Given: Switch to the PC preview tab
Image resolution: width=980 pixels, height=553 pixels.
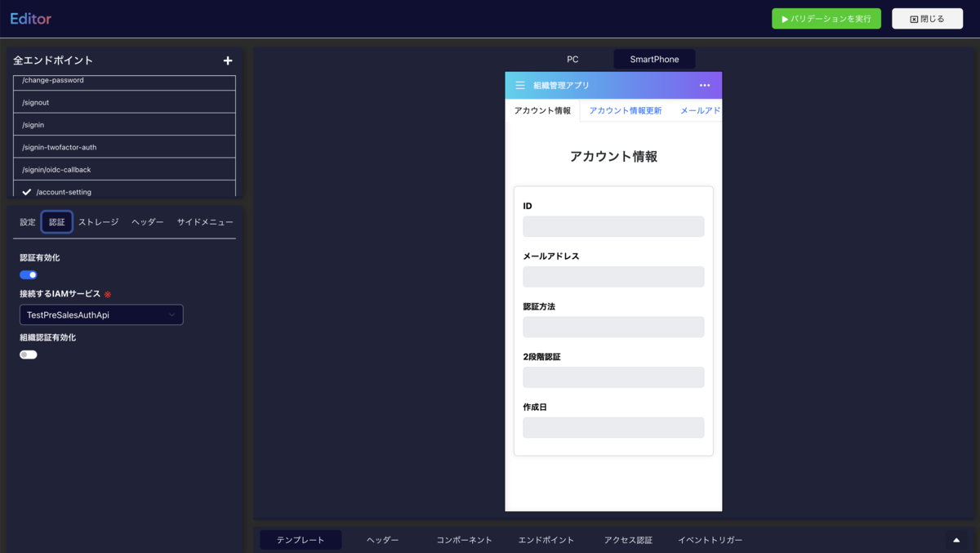Looking at the screenshot, I should (x=572, y=60).
